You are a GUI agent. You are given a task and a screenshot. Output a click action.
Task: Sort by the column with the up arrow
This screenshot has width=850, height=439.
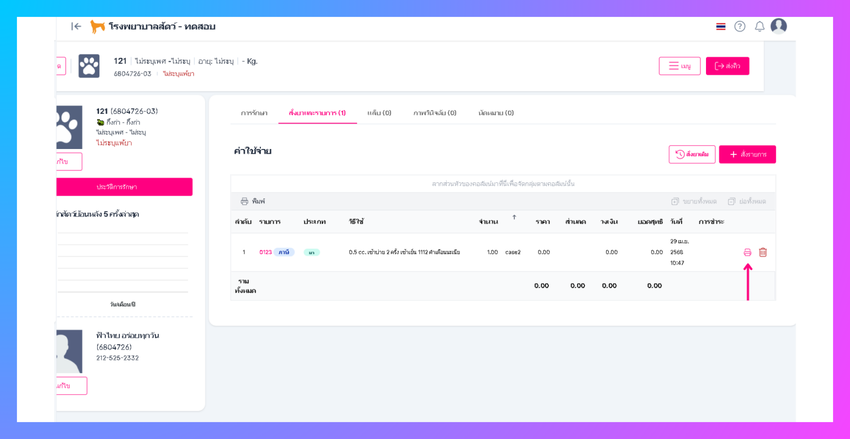pos(514,217)
